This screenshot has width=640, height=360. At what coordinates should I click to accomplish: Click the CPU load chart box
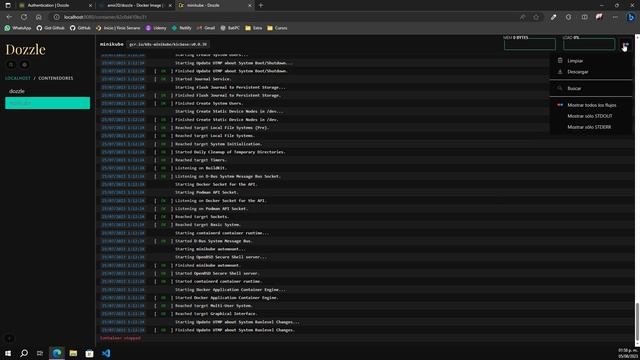pos(589,43)
